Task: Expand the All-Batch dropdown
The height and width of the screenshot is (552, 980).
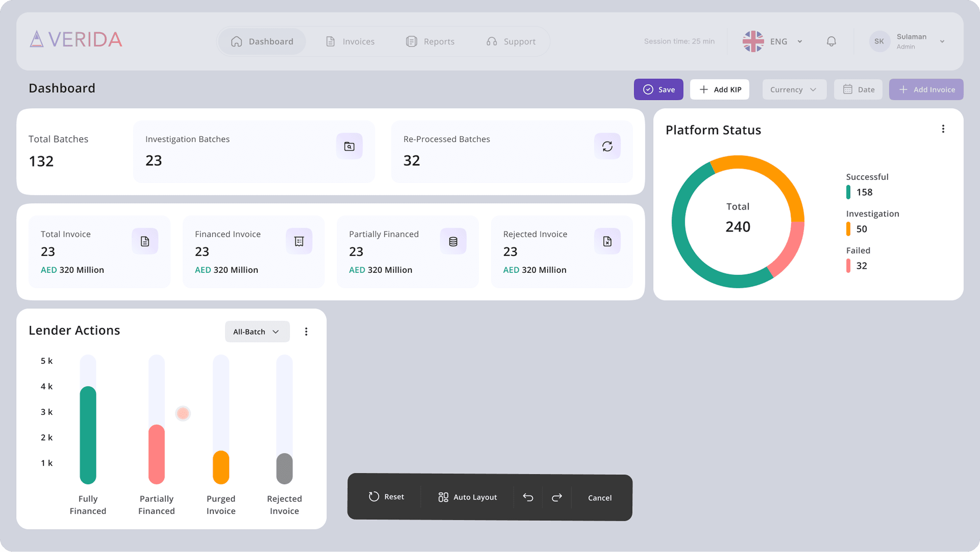Action: tap(257, 331)
